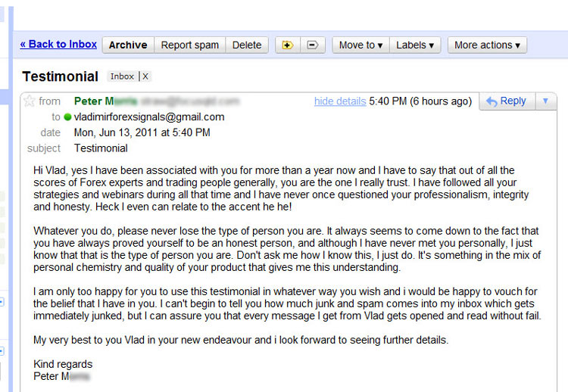Click the mark-not-important minus icon

(x=313, y=45)
